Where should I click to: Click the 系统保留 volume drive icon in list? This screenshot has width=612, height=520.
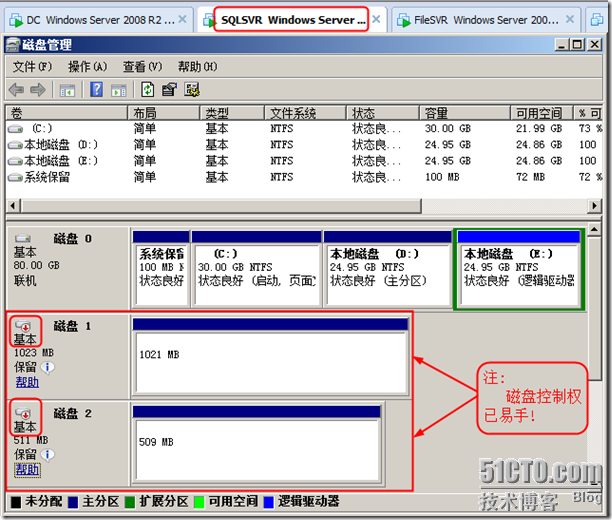click(x=16, y=177)
